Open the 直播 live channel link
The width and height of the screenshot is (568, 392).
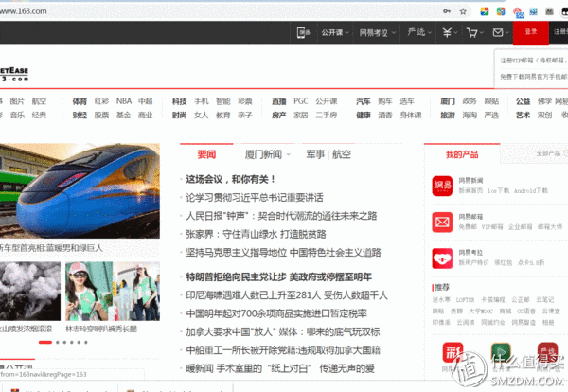[279, 101]
